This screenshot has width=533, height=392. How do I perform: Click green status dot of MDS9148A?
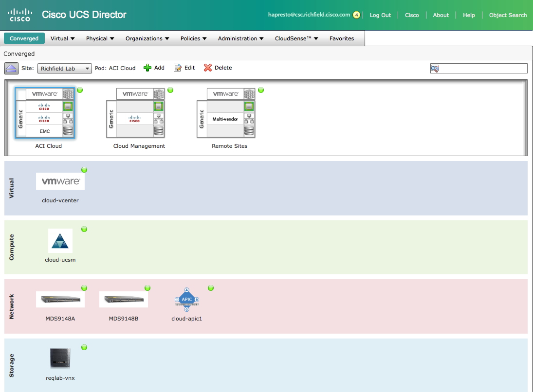coord(84,288)
